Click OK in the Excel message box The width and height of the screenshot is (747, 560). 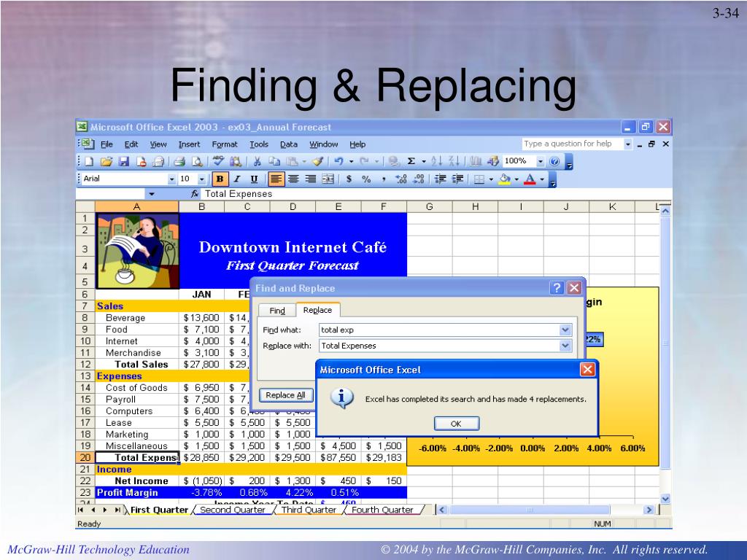pyautogui.click(x=457, y=424)
